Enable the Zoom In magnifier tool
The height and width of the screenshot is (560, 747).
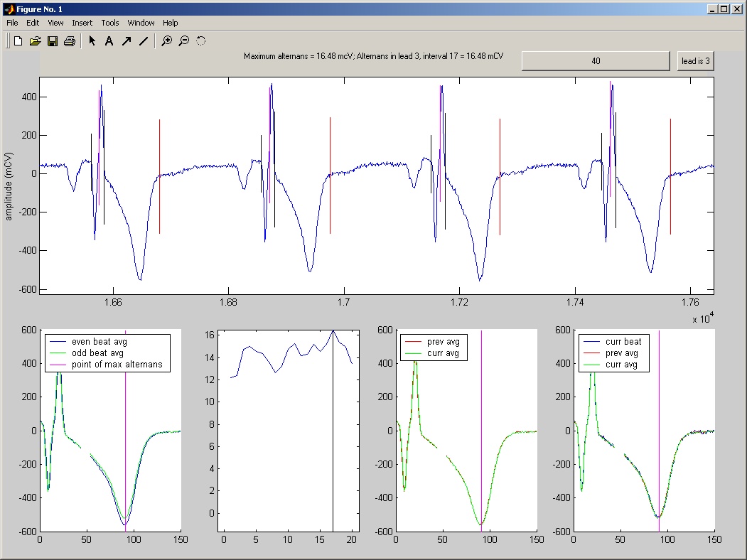166,41
